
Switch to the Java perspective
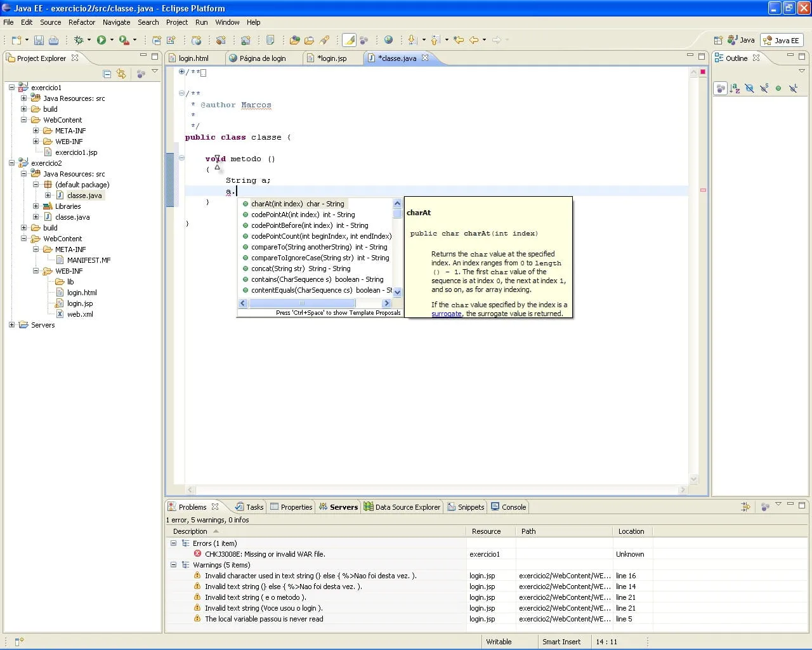(741, 40)
